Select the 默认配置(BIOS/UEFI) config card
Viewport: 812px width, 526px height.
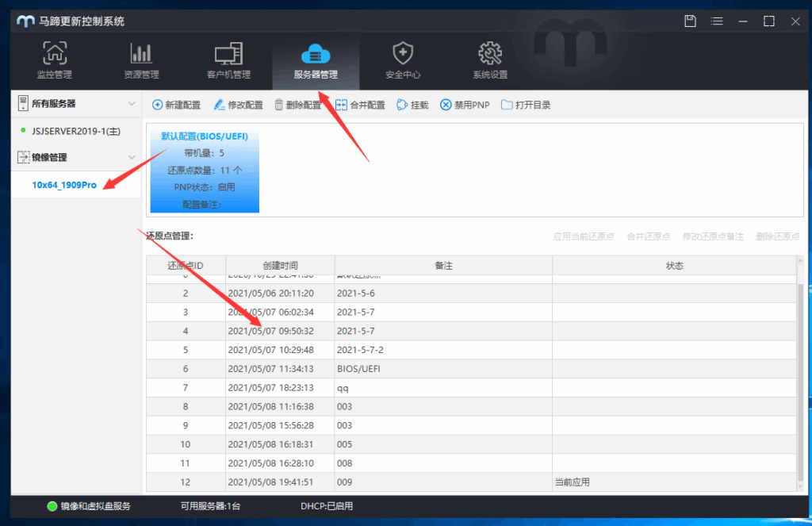205,171
